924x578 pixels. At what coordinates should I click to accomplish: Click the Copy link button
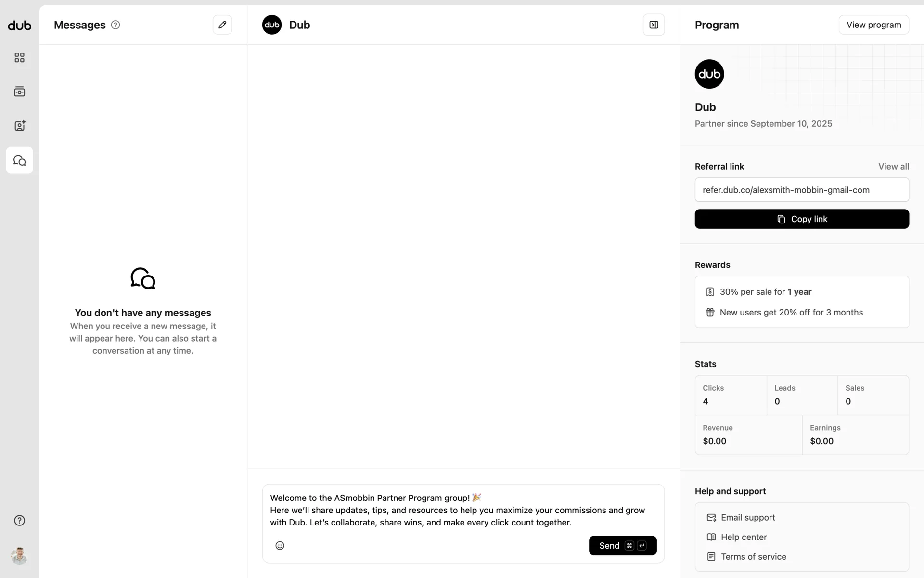[x=801, y=219]
